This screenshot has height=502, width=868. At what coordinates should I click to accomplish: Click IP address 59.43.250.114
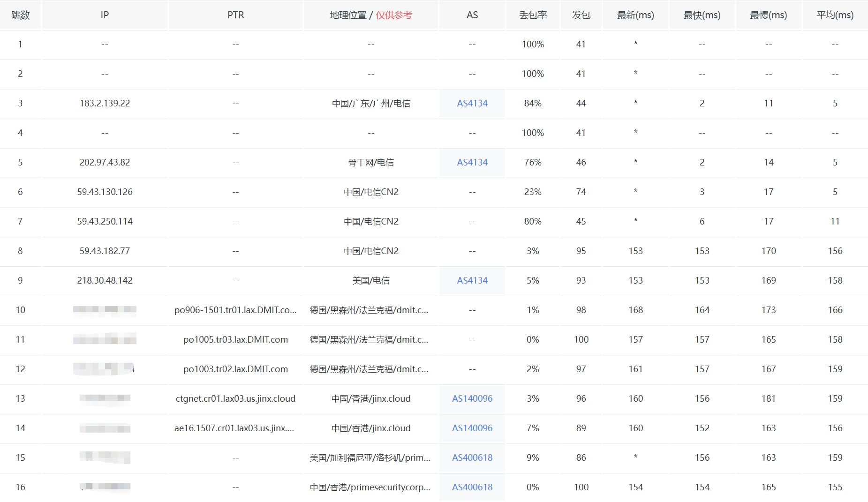[105, 221]
